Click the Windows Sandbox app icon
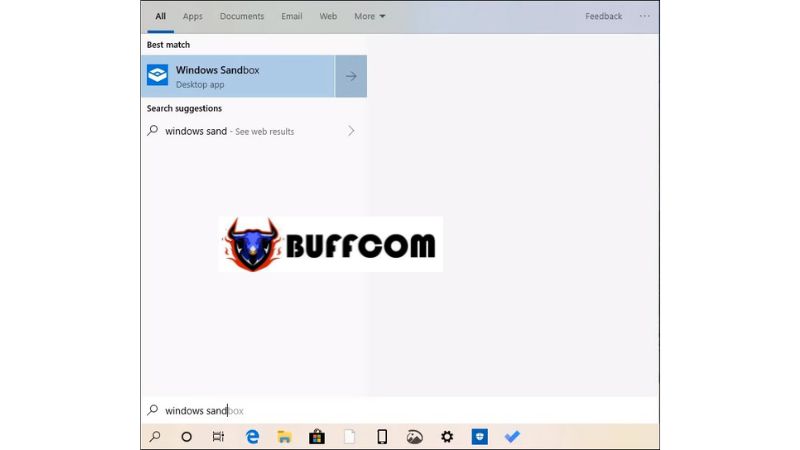 pos(158,76)
